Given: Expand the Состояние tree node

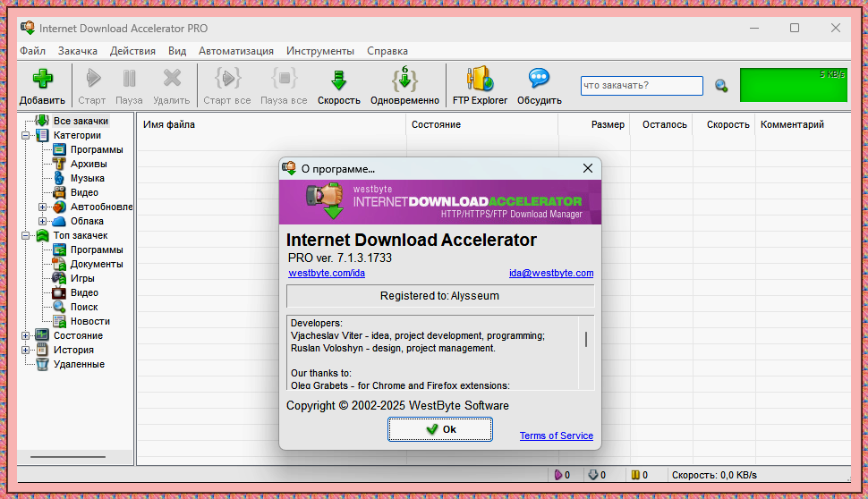Looking at the screenshot, I should 25,336.
